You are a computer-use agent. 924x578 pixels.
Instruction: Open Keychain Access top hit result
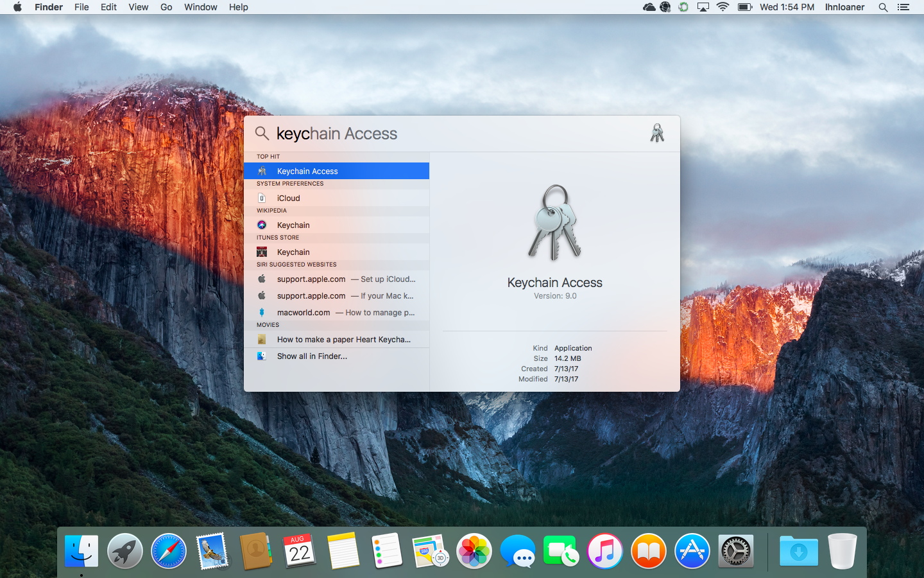[x=336, y=171]
